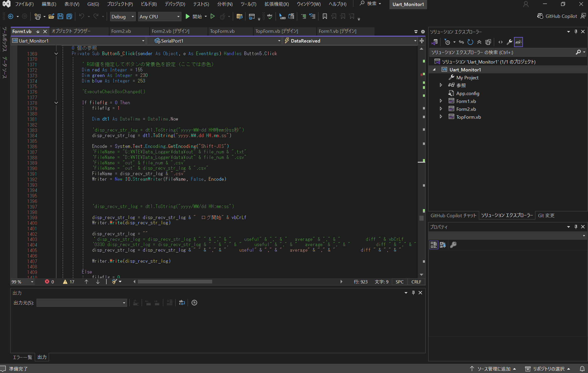The image size is (588, 373).
Task: Click the Refresh icon in Solution Explorer
Action: [470, 42]
